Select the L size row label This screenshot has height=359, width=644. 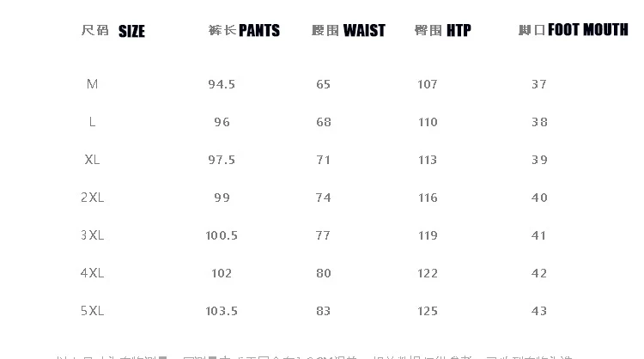point(93,122)
